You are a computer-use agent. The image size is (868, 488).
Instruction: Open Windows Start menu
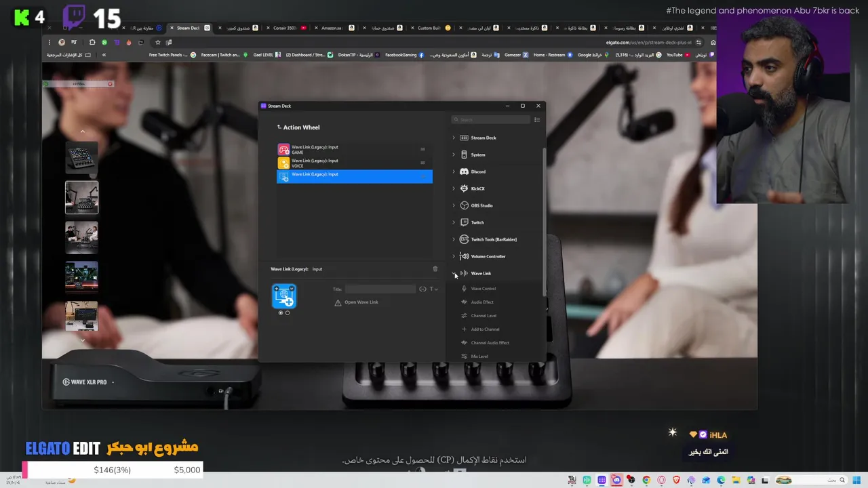tap(856, 480)
